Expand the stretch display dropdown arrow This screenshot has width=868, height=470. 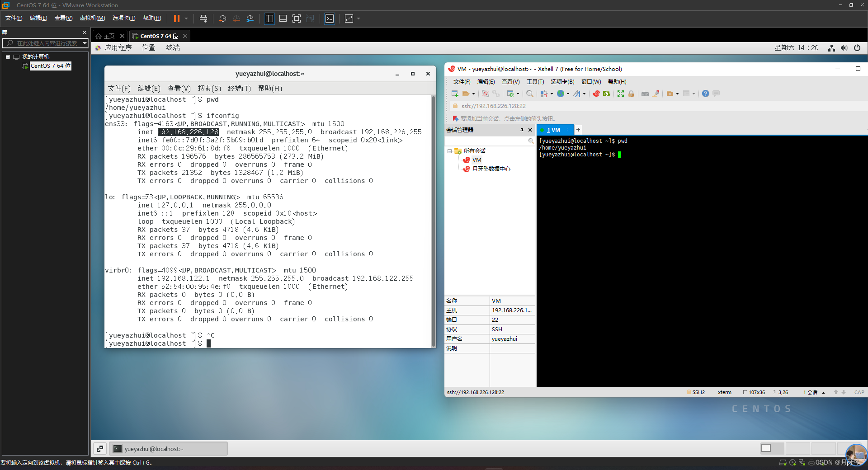point(359,19)
